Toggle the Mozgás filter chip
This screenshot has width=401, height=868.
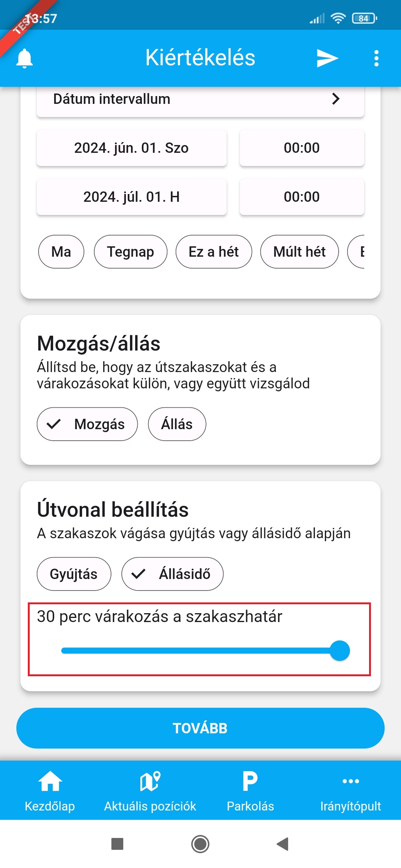click(x=87, y=424)
